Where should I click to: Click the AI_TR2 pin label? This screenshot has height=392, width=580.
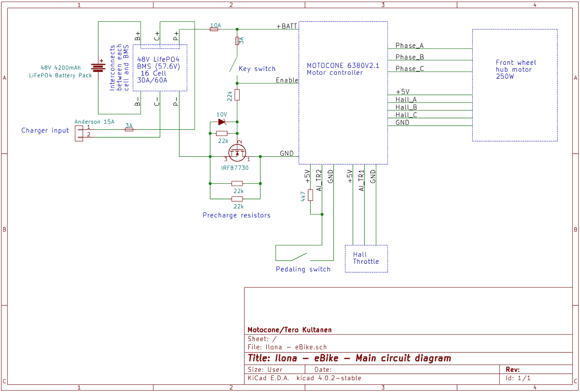pos(319,180)
